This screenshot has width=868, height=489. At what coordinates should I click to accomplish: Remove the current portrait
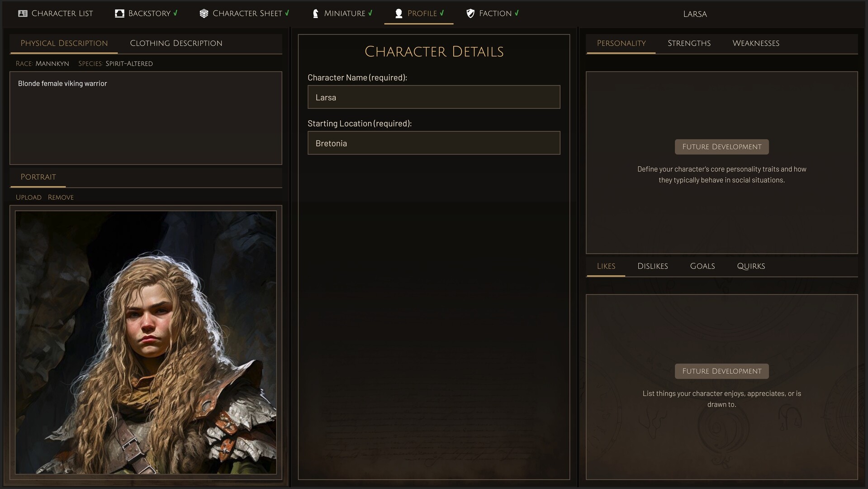click(x=60, y=197)
